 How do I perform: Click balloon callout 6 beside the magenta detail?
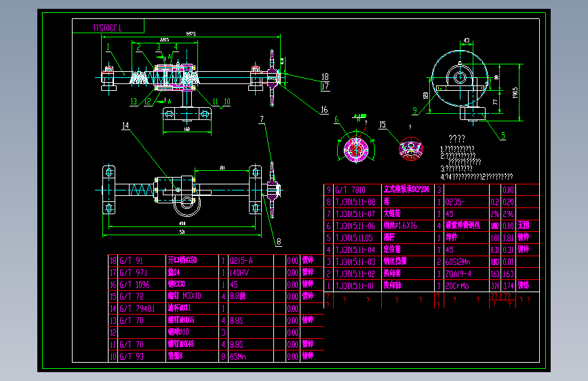click(336, 119)
